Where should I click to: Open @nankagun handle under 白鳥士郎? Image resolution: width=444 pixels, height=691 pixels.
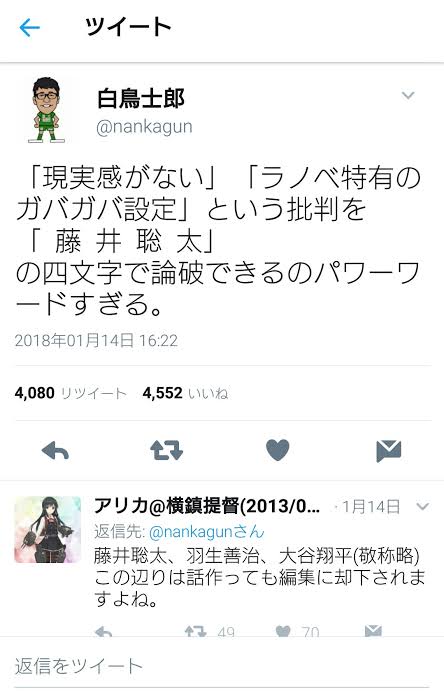coord(144,127)
